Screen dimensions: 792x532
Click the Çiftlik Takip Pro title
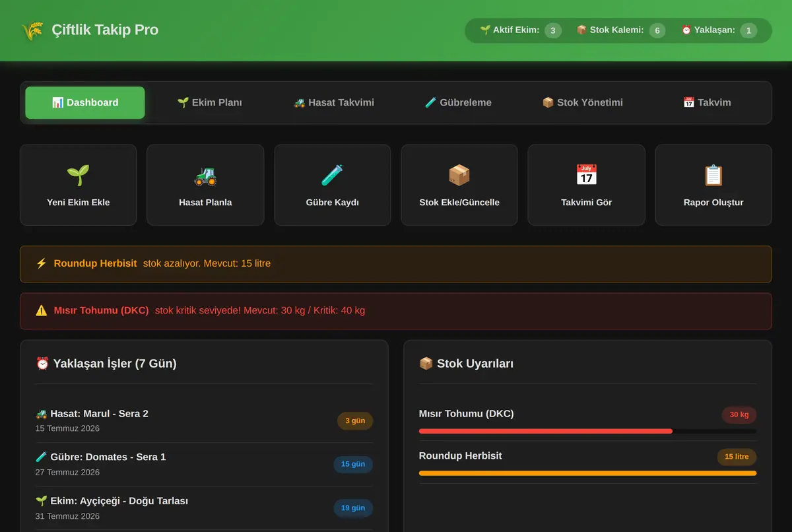[105, 30]
